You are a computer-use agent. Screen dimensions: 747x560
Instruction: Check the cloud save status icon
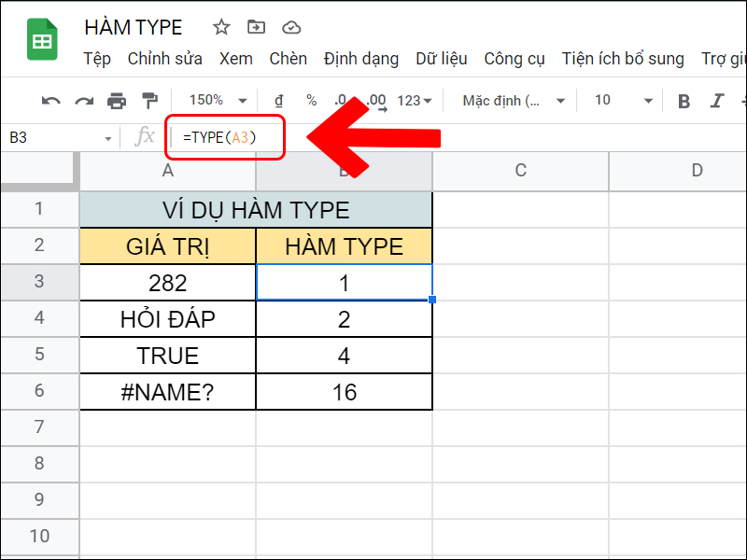[291, 28]
